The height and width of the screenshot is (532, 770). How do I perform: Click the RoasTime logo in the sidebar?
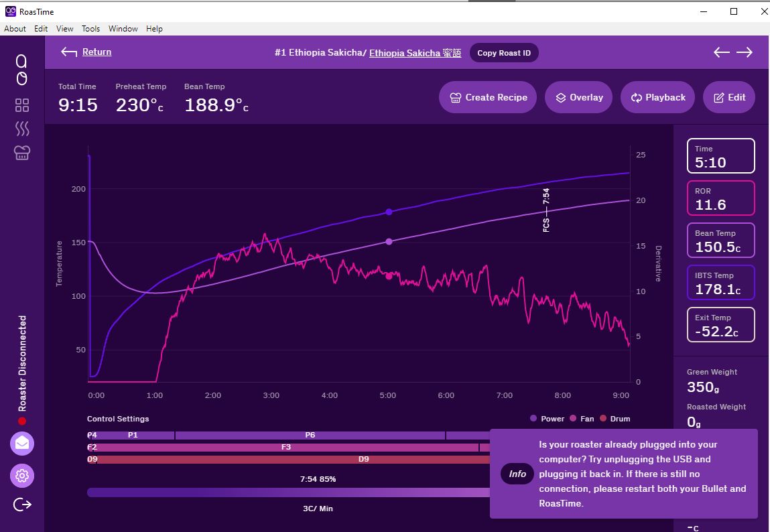[21, 70]
